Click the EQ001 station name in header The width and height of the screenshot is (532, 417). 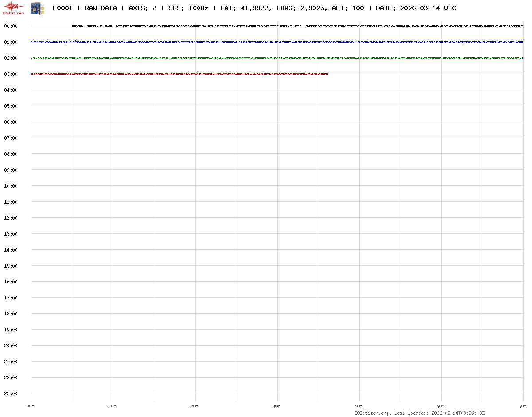pos(62,8)
